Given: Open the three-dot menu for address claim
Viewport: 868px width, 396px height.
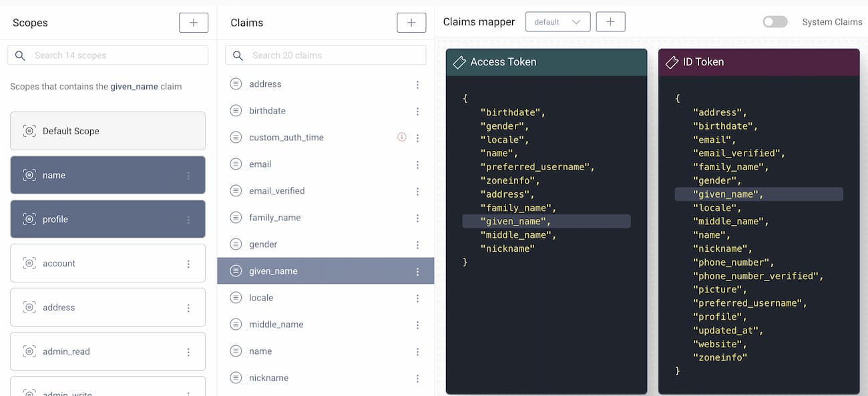Looking at the screenshot, I should tap(417, 85).
